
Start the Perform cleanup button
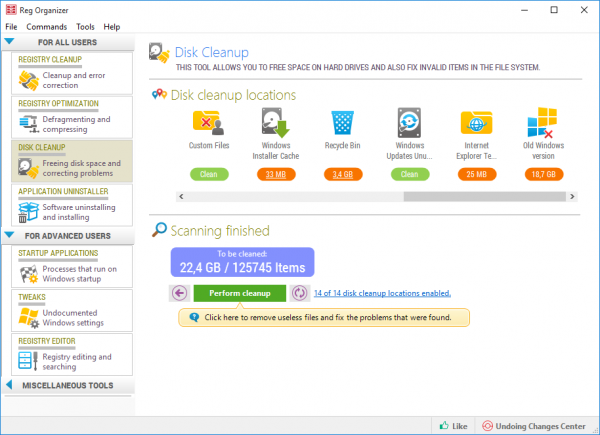[240, 293]
